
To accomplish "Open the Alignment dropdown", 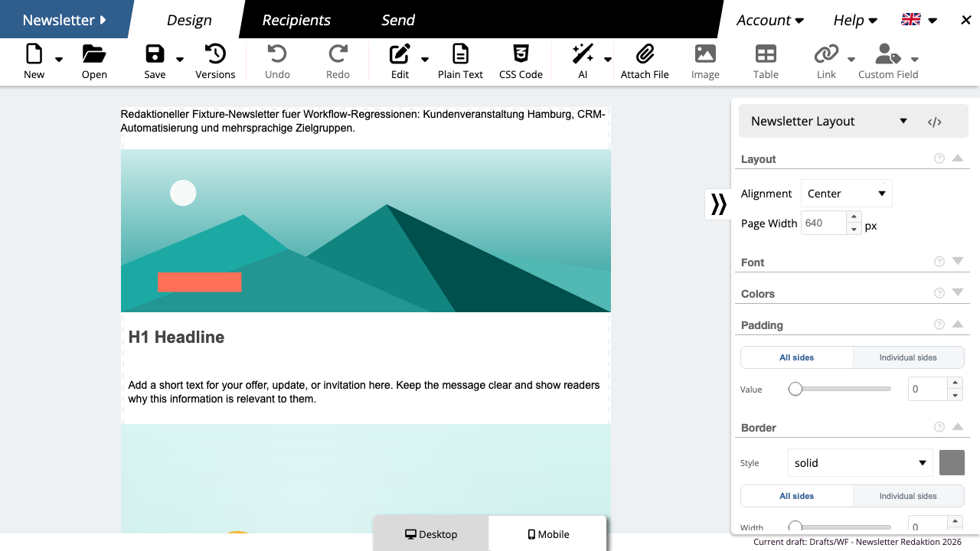I will (x=847, y=194).
